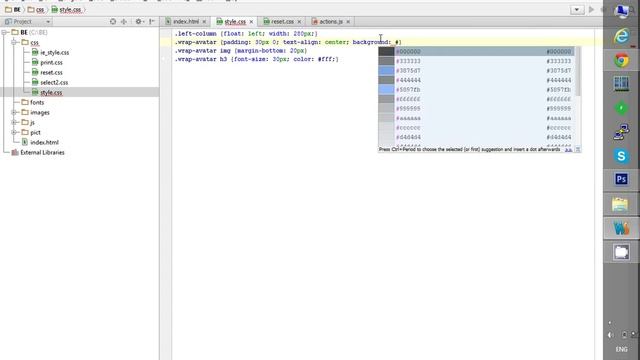Select print.css in the project tree
The image size is (640, 360).
[x=47, y=62]
